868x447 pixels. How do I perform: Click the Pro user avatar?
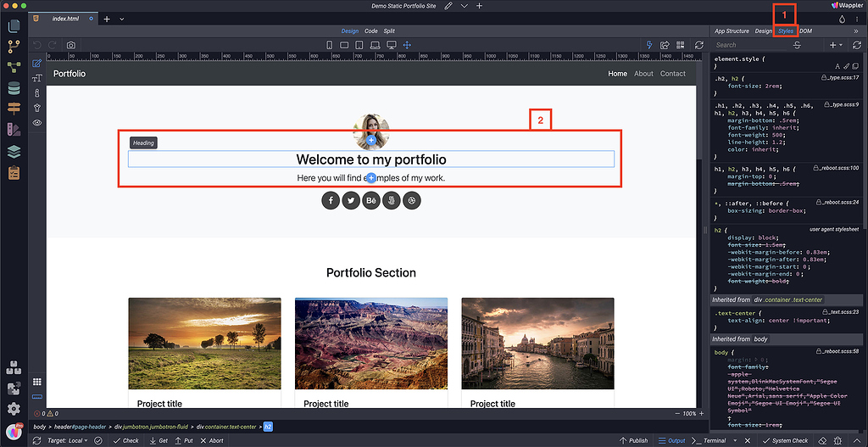14,432
